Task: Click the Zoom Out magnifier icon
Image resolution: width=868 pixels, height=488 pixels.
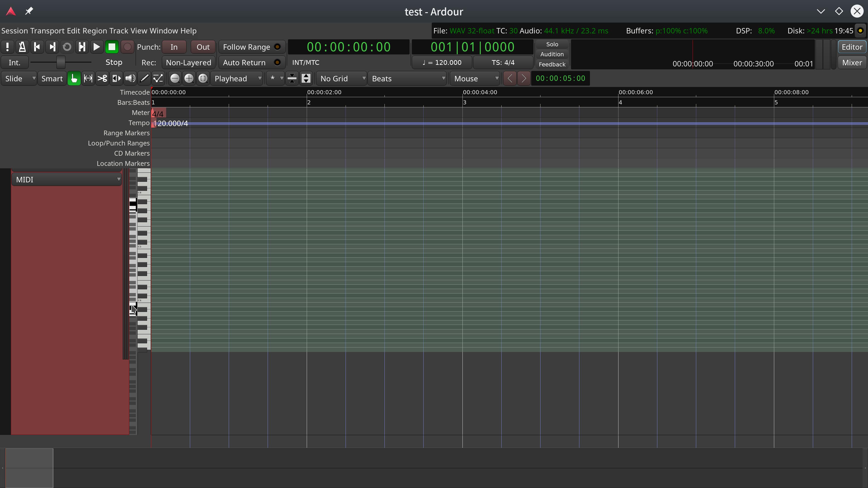Action: (175, 78)
